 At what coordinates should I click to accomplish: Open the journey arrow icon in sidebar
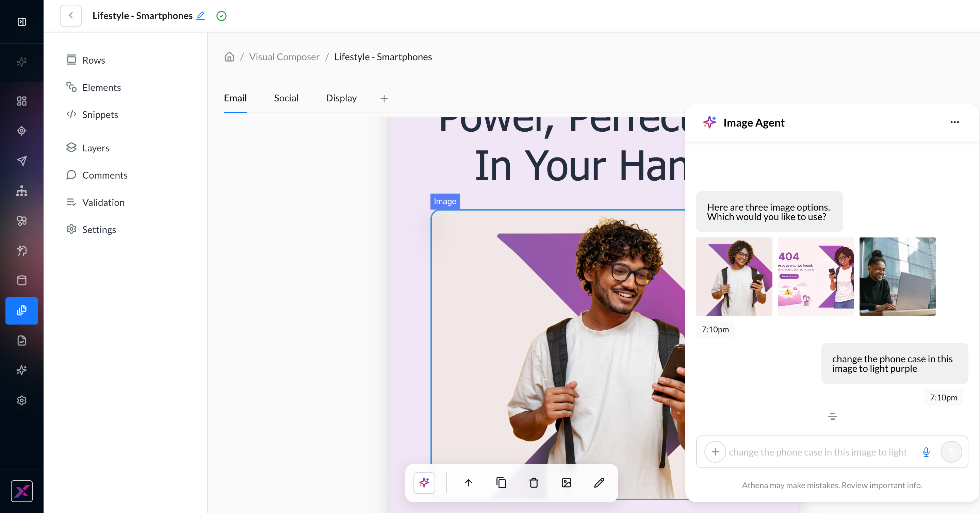point(22,251)
